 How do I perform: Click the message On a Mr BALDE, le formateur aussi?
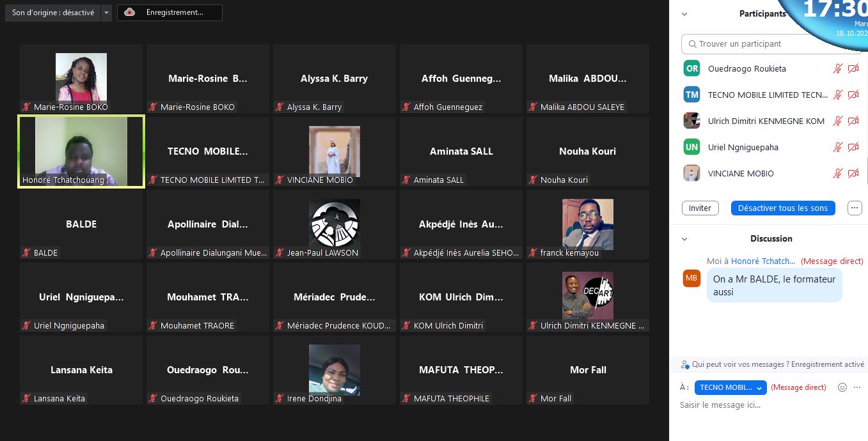pos(775,285)
